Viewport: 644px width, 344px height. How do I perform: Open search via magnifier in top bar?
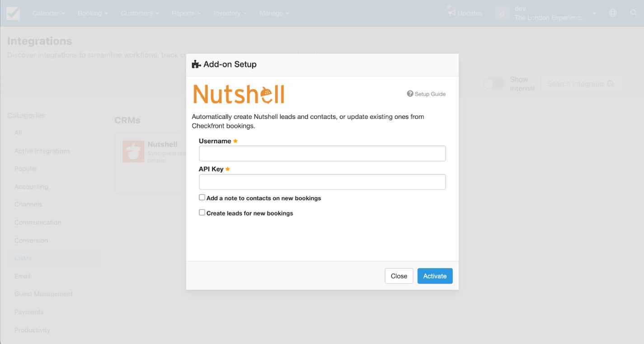[x=634, y=13]
